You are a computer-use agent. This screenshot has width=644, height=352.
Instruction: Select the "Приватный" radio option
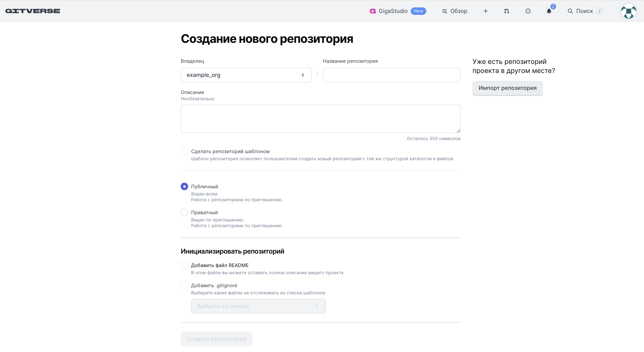click(x=184, y=212)
